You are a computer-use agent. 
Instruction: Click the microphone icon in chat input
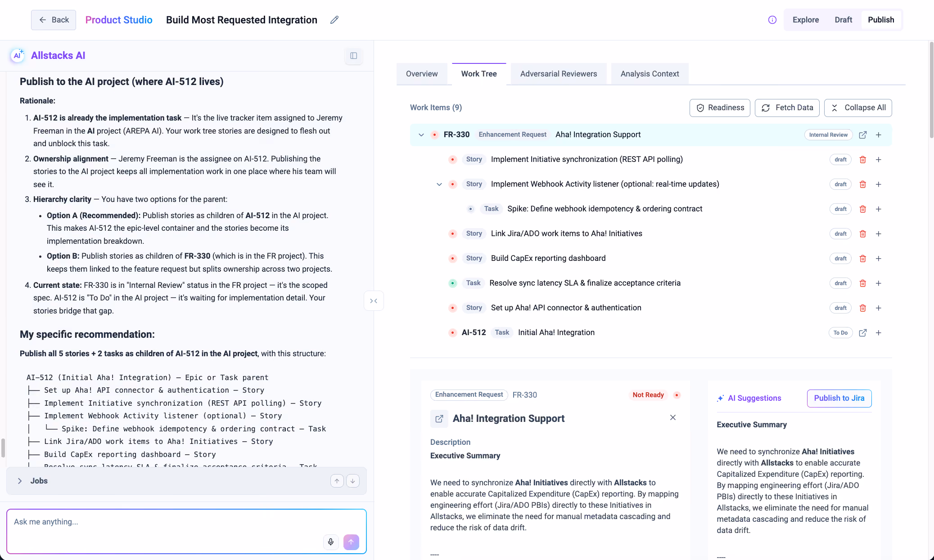(x=331, y=542)
